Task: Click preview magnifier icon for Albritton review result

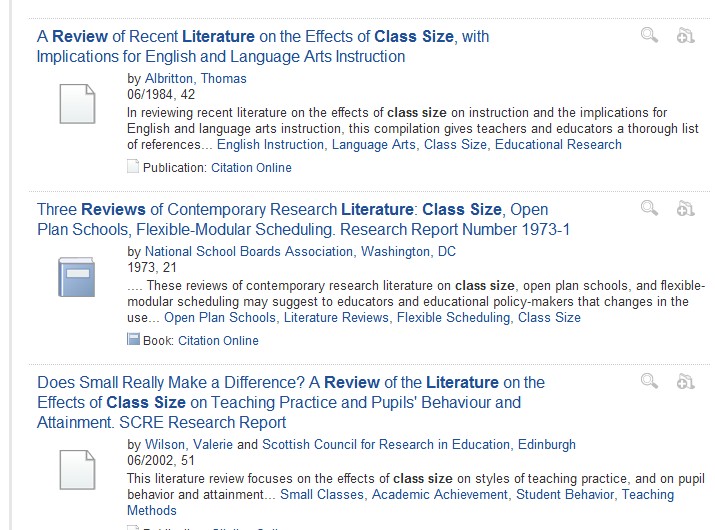Action: [650, 36]
